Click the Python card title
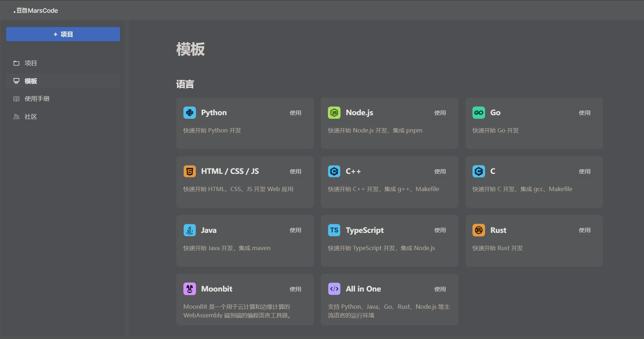644x339 pixels. (x=214, y=113)
